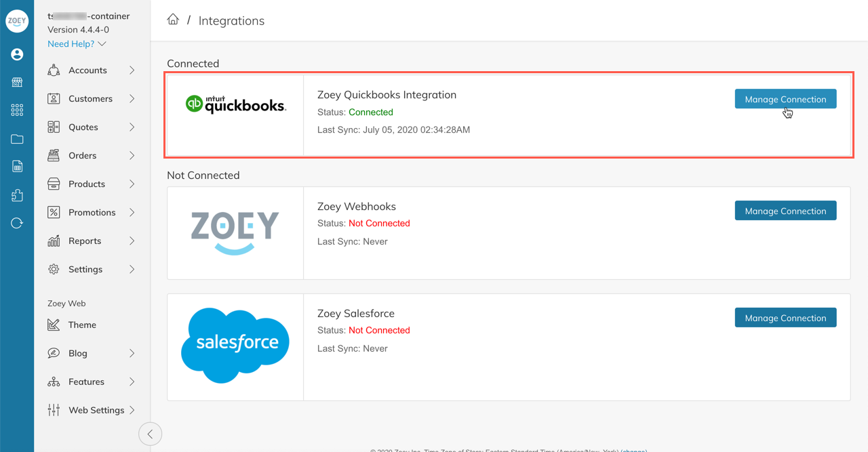
Task: Go to home via breadcrumb house icon
Action: (173, 20)
